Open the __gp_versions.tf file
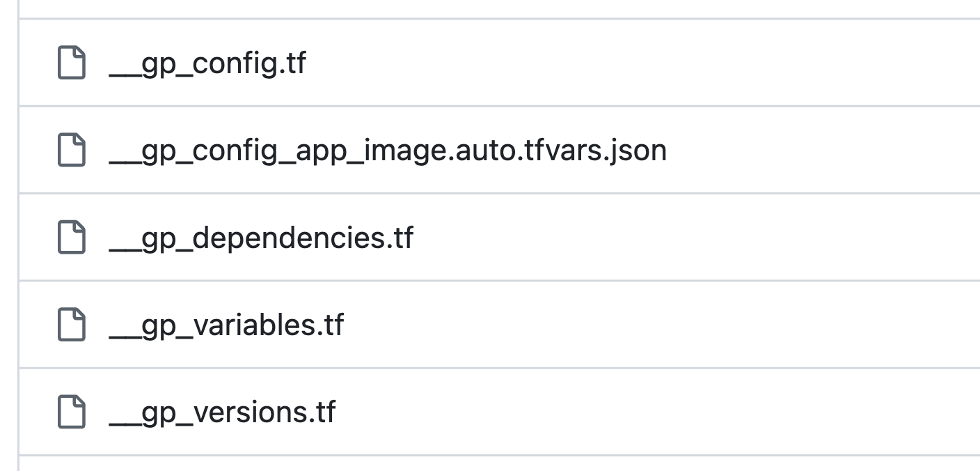Viewport: 980px width, 471px height. (x=223, y=412)
